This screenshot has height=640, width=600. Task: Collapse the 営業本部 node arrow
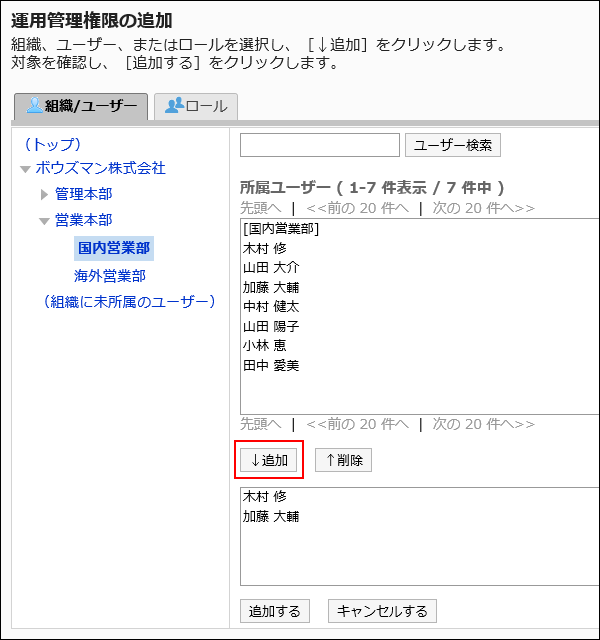point(44,221)
